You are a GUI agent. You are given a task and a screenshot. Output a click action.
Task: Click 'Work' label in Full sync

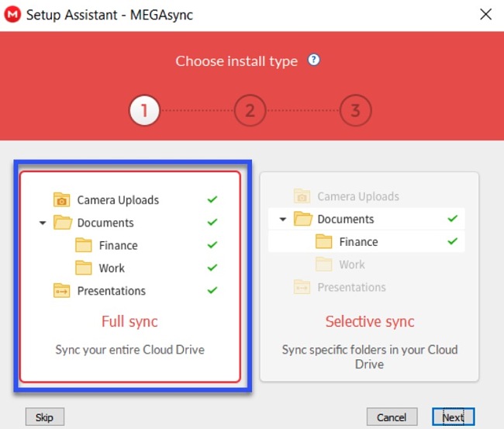pyautogui.click(x=112, y=268)
